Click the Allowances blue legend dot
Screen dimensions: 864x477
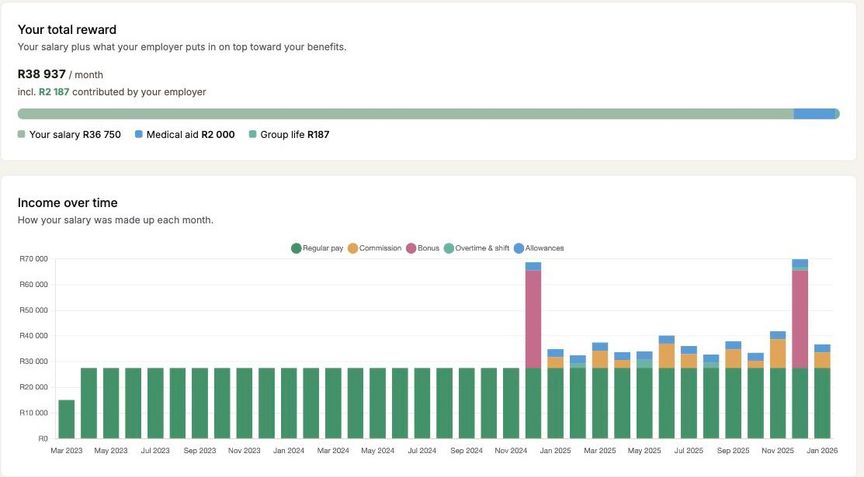(519, 248)
